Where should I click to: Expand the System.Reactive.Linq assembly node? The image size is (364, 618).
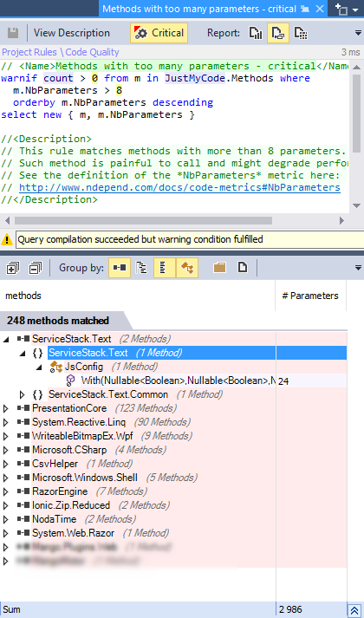point(5,422)
